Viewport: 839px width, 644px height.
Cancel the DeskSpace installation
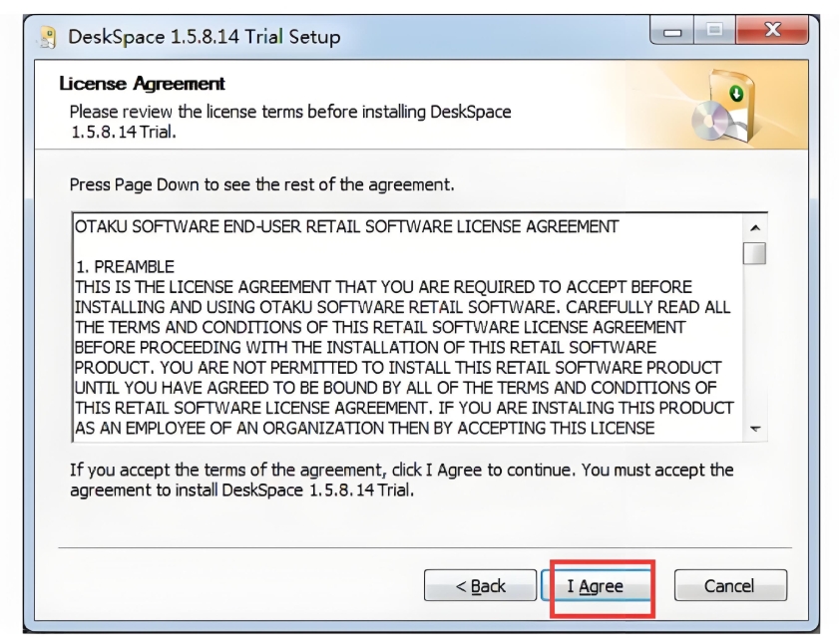(729, 586)
